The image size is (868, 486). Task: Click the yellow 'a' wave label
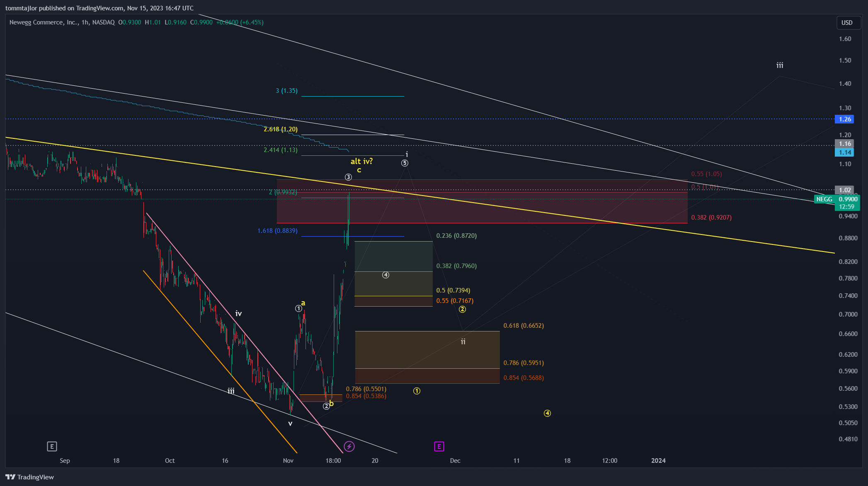(303, 303)
